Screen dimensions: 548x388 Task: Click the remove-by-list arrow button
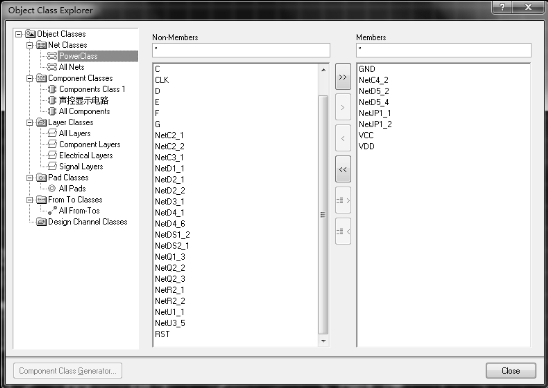pos(342,231)
